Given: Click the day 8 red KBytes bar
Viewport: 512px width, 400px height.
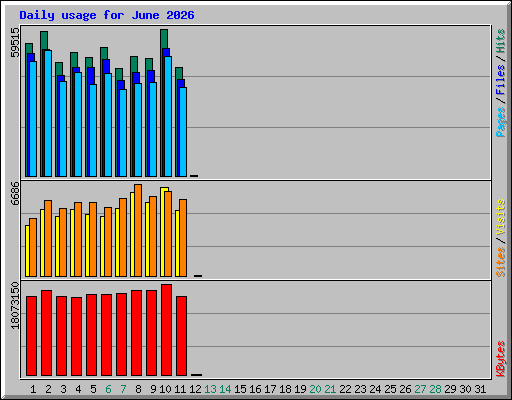Looking at the screenshot, I should tap(136, 333).
